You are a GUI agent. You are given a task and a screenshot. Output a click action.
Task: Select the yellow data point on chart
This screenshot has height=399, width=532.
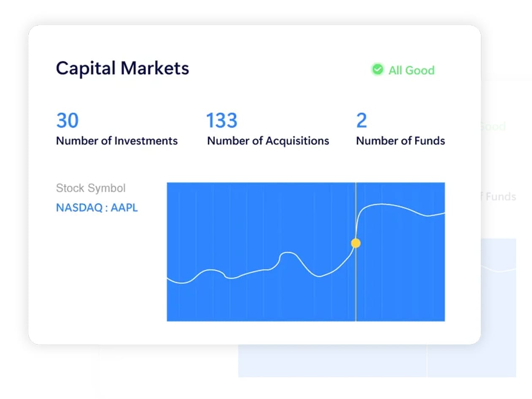tap(356, 243)
